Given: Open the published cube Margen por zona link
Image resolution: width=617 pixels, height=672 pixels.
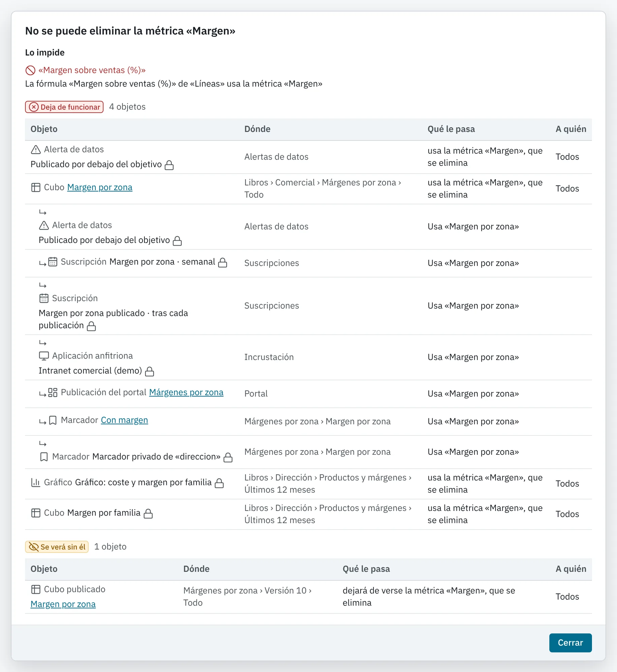Looking at the screenshot, I should (63, 604).
